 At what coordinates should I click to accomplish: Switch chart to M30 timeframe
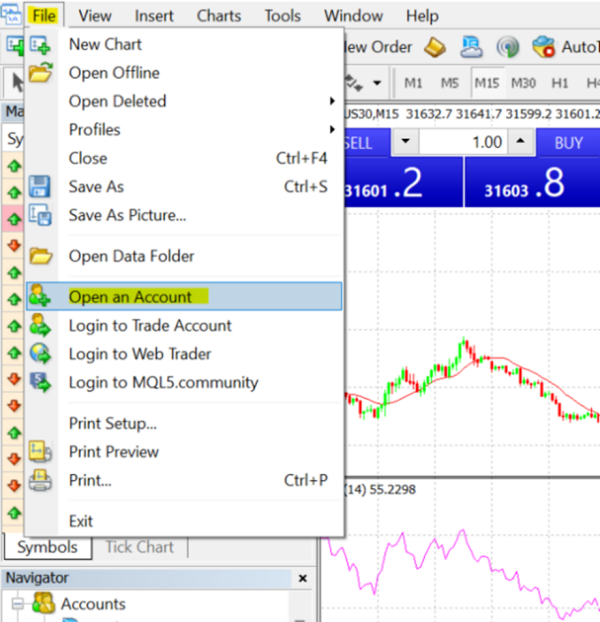pyautogui.click(x=523, y=83)
